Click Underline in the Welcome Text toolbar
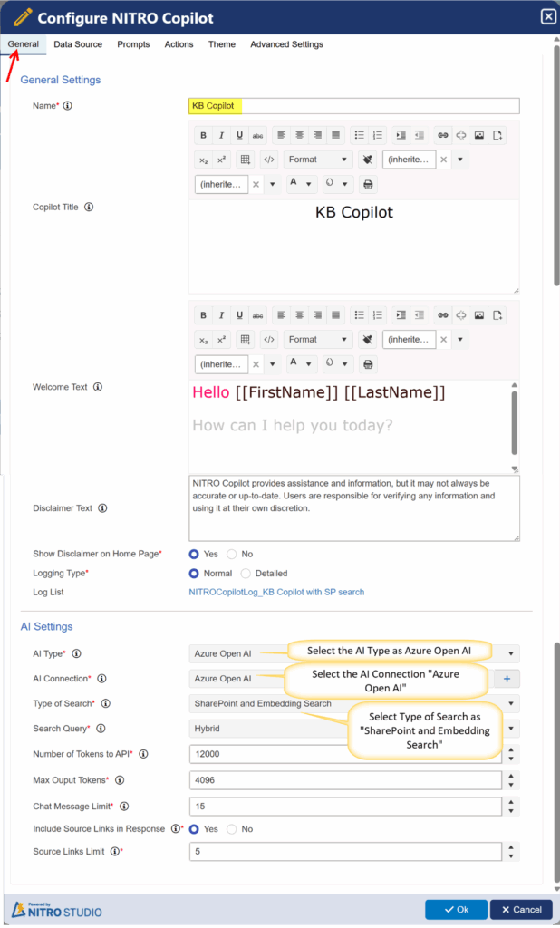The image size is (560, 928). [x=239, y=314]
